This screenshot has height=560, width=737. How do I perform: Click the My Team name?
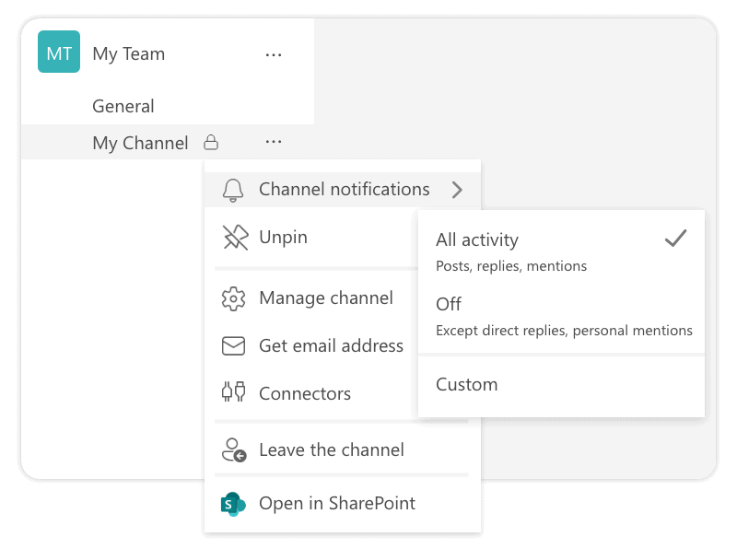coord(129,54)
